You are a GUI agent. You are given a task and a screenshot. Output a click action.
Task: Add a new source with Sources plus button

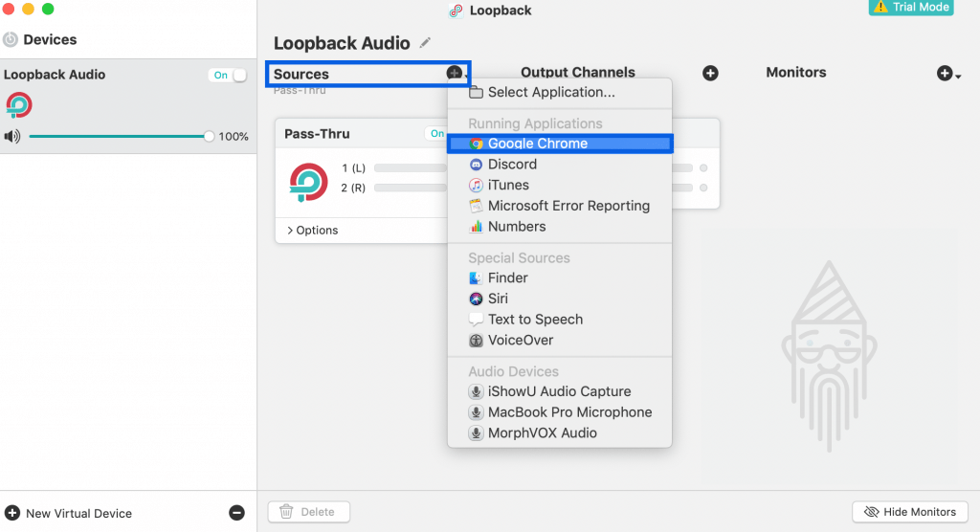[455, 73]
